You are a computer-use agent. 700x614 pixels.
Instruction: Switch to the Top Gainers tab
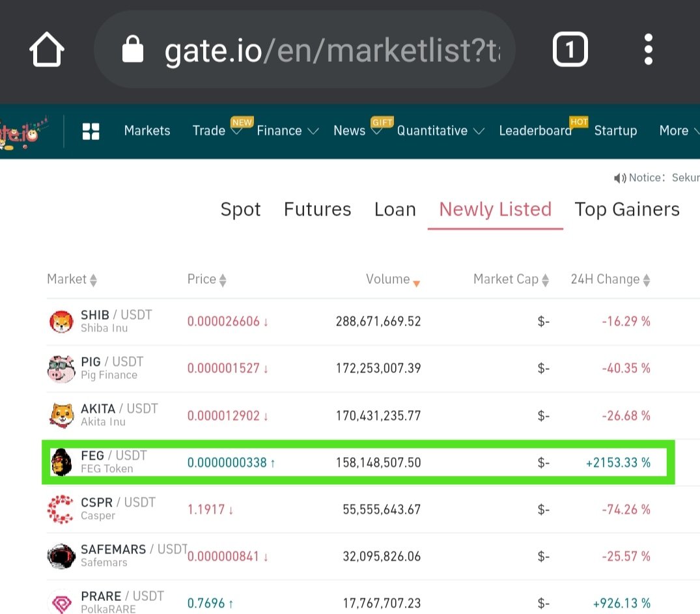click(627, 209)
